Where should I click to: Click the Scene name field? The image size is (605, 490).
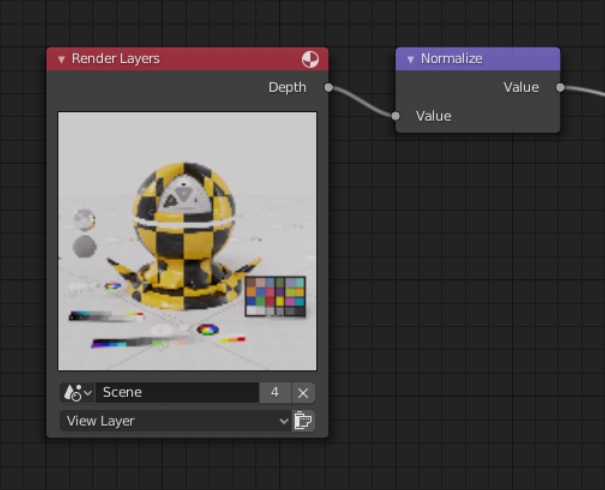coord(177,393)
